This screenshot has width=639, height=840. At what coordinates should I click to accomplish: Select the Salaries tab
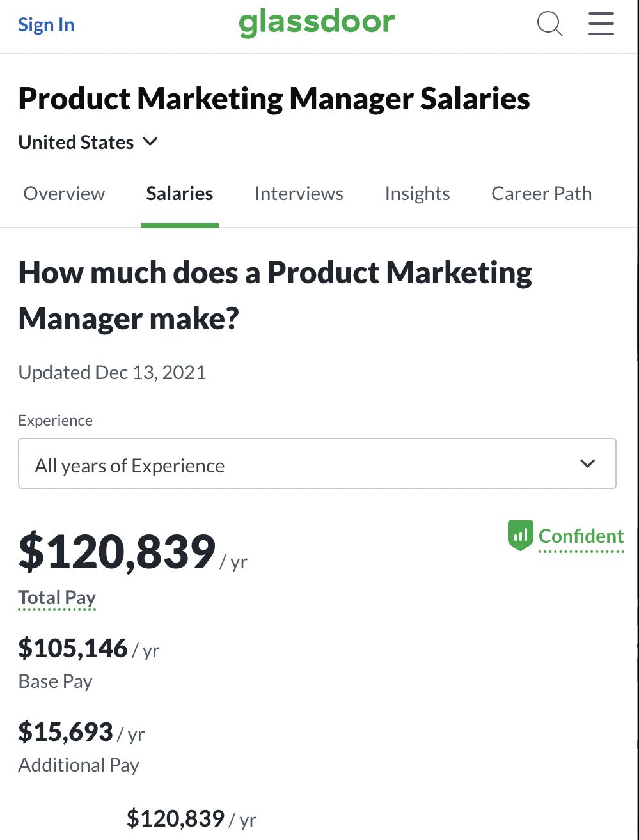tap(180, 194)
